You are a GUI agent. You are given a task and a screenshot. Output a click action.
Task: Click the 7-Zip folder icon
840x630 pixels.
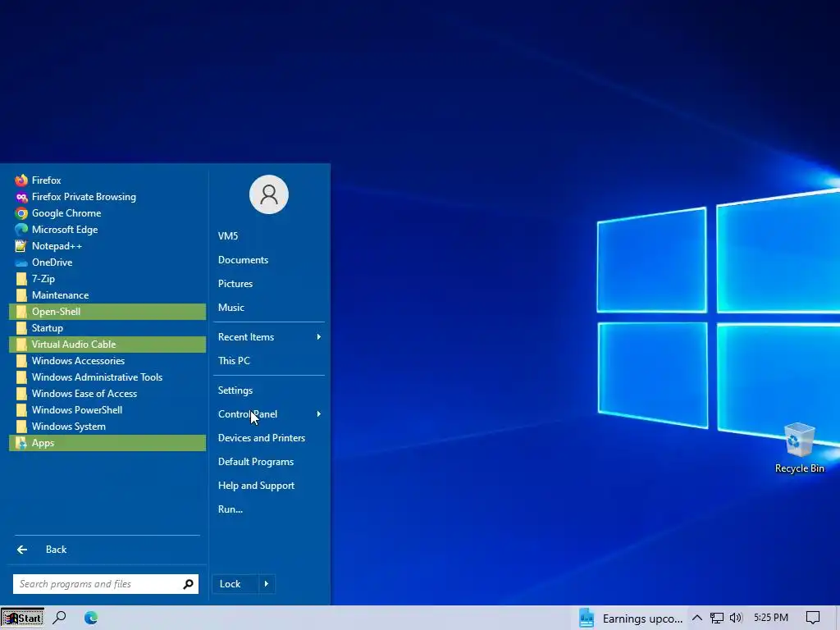21,279
